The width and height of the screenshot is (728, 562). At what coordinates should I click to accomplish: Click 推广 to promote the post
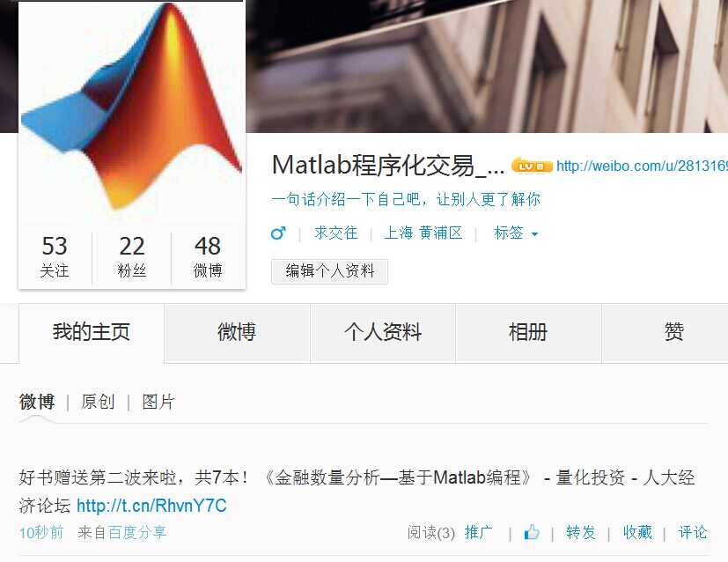[x=479, y=532]
